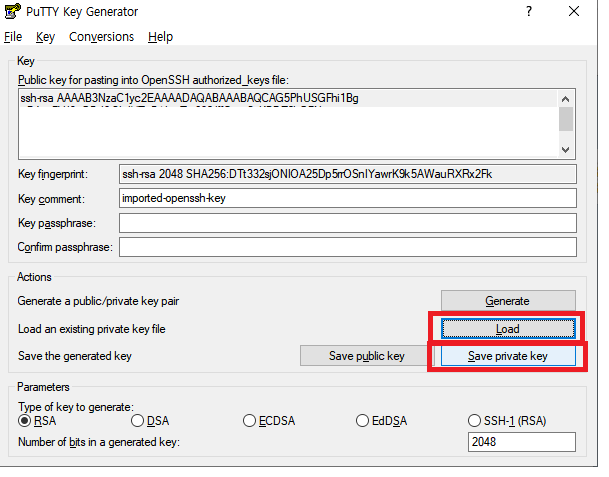Viewport: 609px width, 477px height.
Task: Click the 'Key fingerprint:' label
Action: [53, 174]
